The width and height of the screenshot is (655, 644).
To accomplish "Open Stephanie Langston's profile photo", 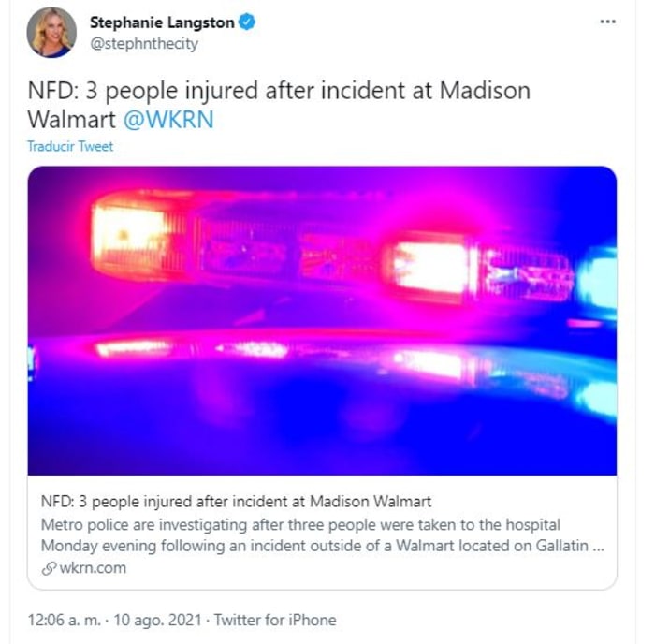I will tap(51, 33).
